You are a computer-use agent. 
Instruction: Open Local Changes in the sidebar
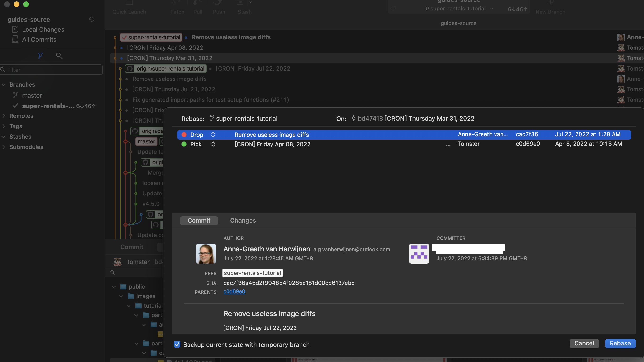(x=43, y=30)
